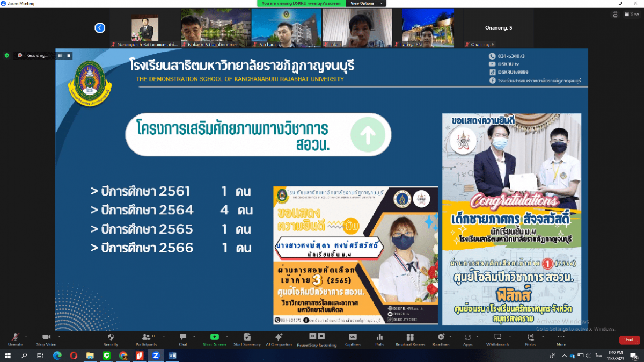Open Windows Task View
644x362 pixels.
click(x=40, y=356)
